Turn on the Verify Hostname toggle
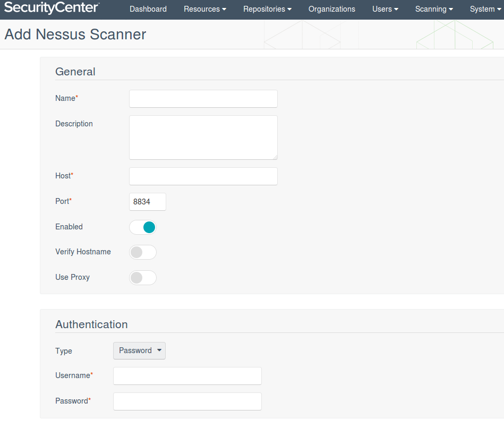 click(143, 252)
